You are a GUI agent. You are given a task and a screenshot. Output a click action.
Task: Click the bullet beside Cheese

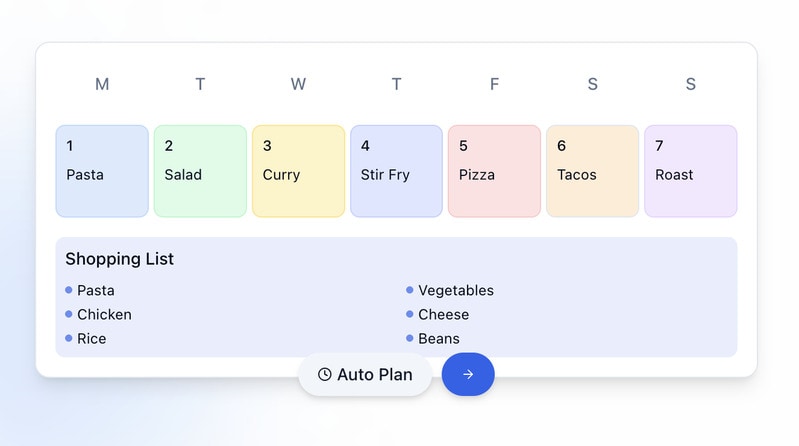[x=410, y=314]
